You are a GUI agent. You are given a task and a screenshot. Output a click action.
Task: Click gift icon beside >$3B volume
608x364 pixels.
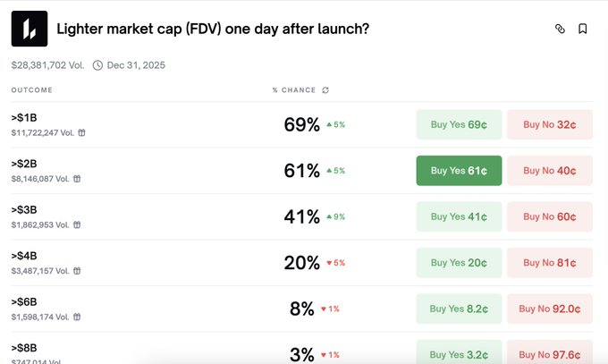[77, 224]
